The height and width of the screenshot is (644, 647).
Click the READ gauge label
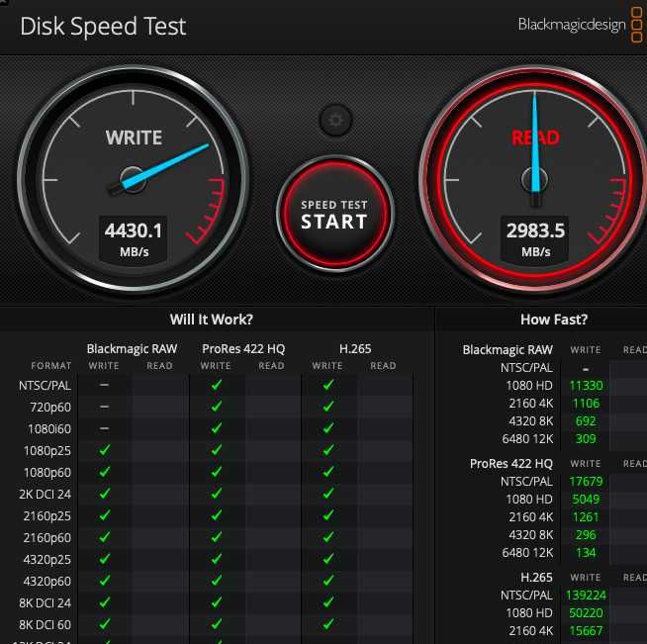535,138
